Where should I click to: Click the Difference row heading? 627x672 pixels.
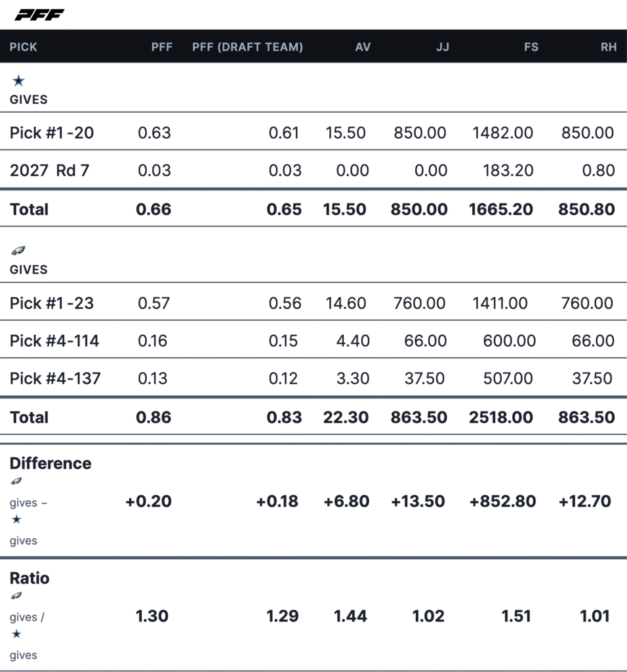51,463
